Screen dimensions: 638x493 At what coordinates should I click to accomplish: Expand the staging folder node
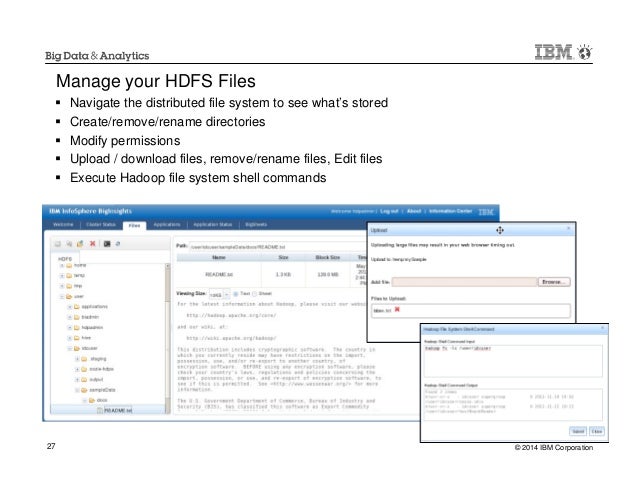[x=77, y=359]
